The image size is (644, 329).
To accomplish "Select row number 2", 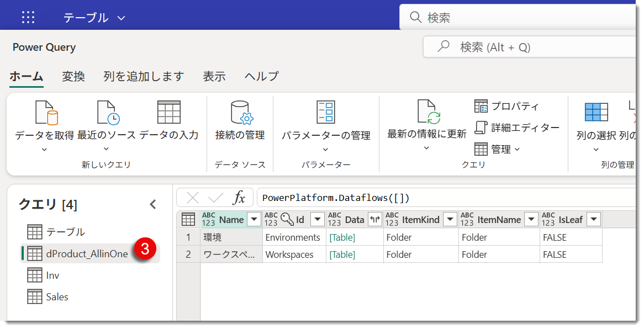I will pyautogui.click(x=188, y=254).
